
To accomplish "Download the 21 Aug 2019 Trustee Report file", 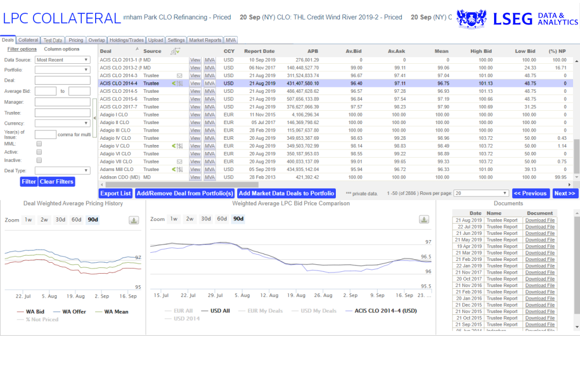I will [540, 220].
